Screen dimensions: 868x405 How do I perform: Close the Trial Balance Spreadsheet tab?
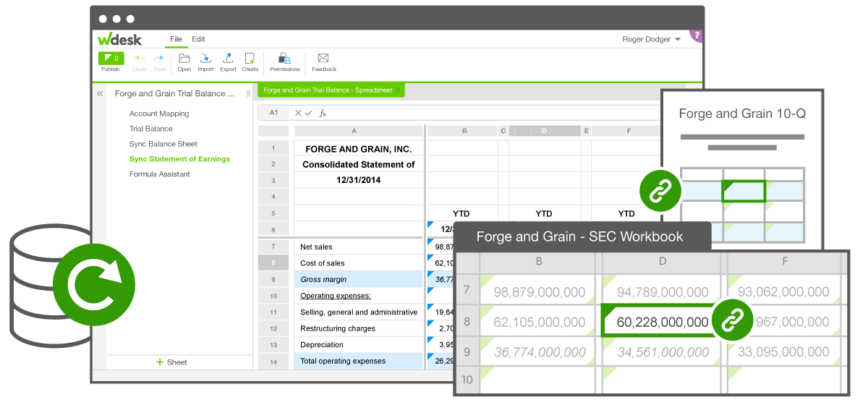[x=398, y=90]
